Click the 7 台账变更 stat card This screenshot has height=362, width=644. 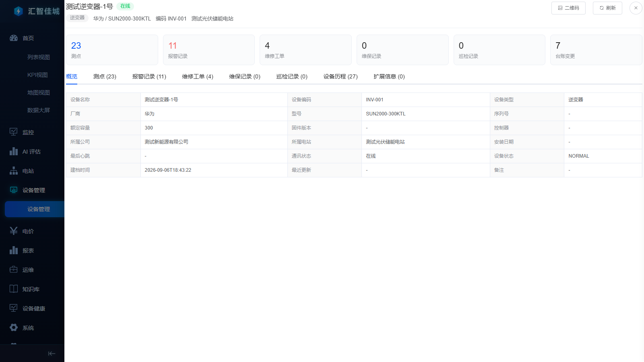[596, 50]
